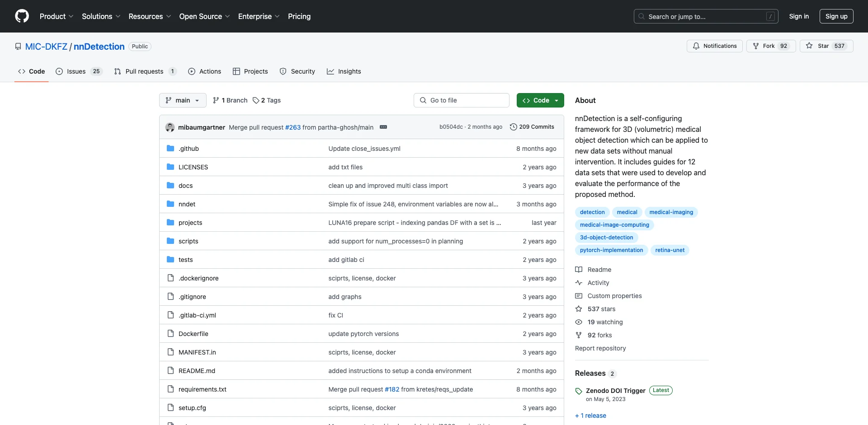Image resolution: width=868 pixels, height=425 pixels.
Task: Open the Product dropdown menu
Action: point(56,16)
